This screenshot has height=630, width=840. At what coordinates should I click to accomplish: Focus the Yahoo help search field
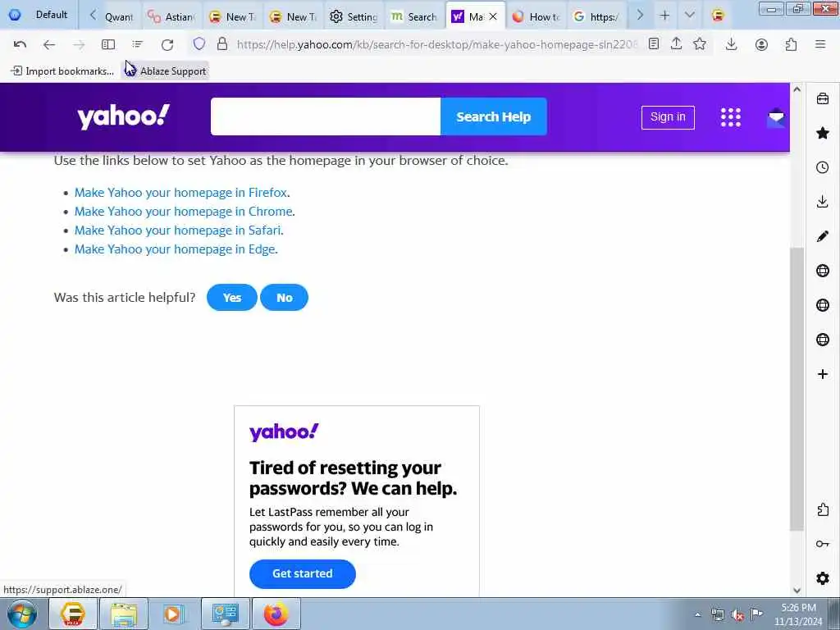coord(326,116)
